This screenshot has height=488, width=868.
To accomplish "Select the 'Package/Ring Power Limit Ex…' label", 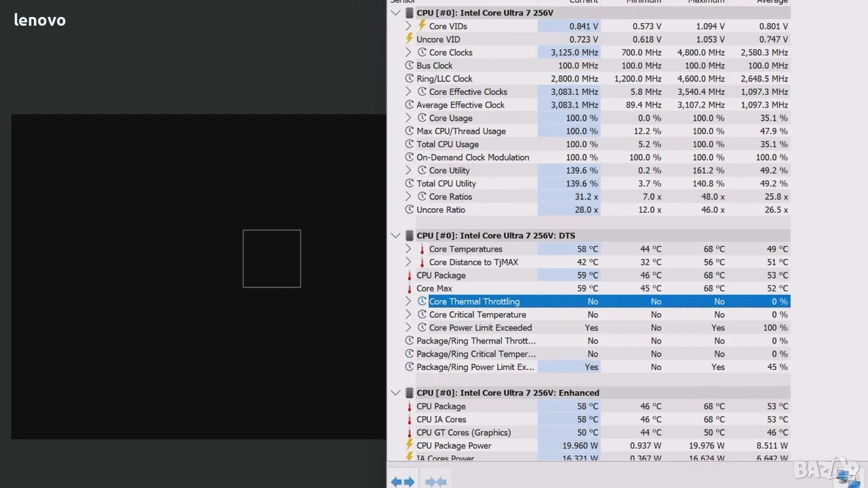I will (x=475, y=367).
